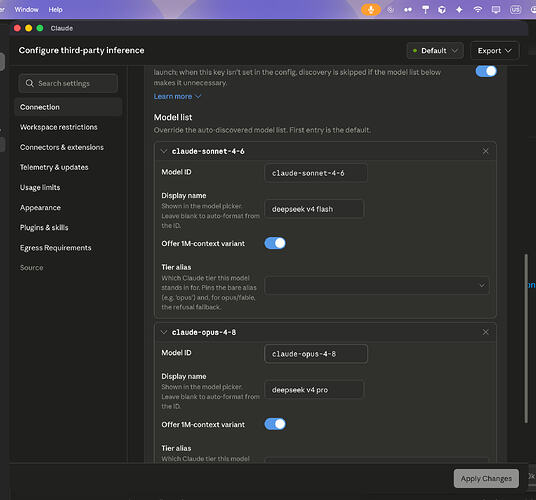The image size is (536, 500).
Task: Toggle 1M-context variant for claude-opus-4-8
Action: click(x=275, y=424)
